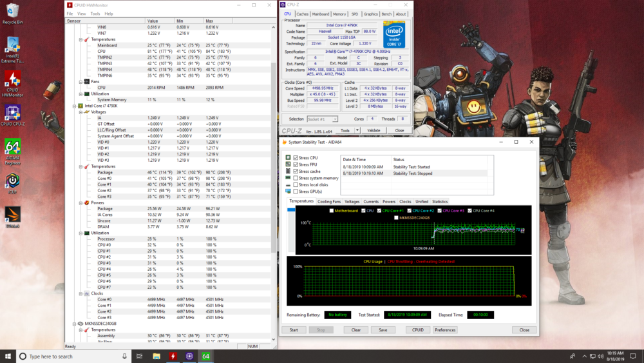Screen dimensions: 644x363
Task: Enable Motherboard graph checkbox
Action: tap(332, 210)
